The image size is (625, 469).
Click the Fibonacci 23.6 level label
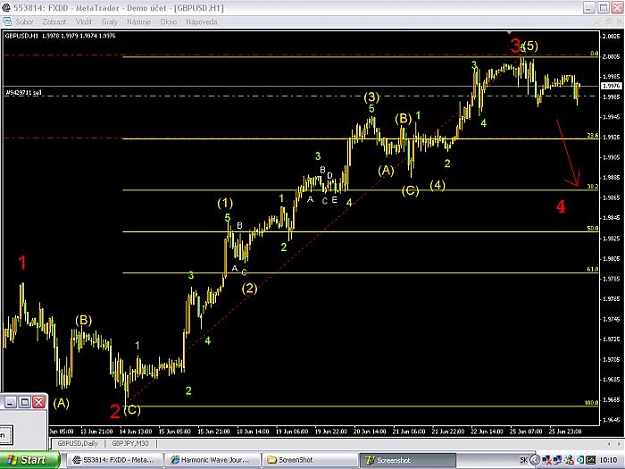click(x=592, y=136)
